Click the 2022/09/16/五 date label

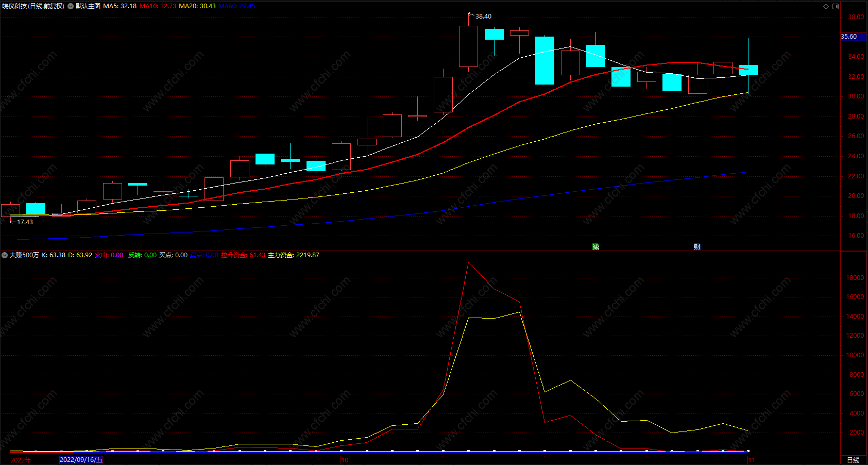[81, 460]
